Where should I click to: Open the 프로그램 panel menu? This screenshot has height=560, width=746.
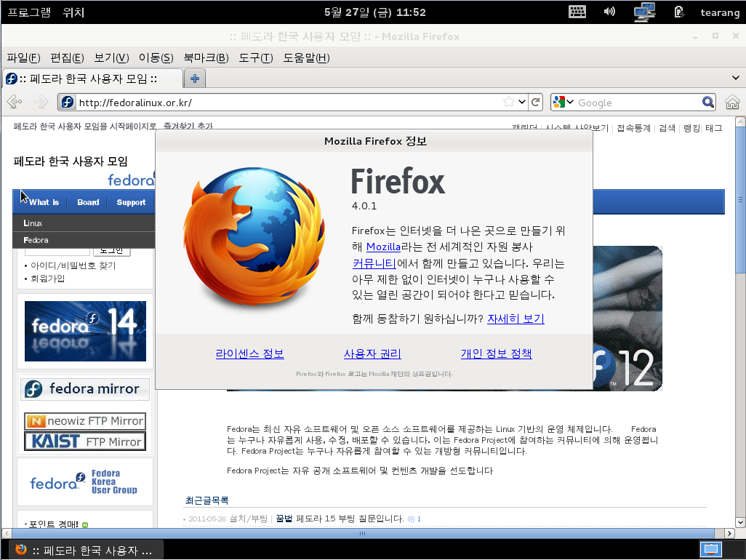29,12
